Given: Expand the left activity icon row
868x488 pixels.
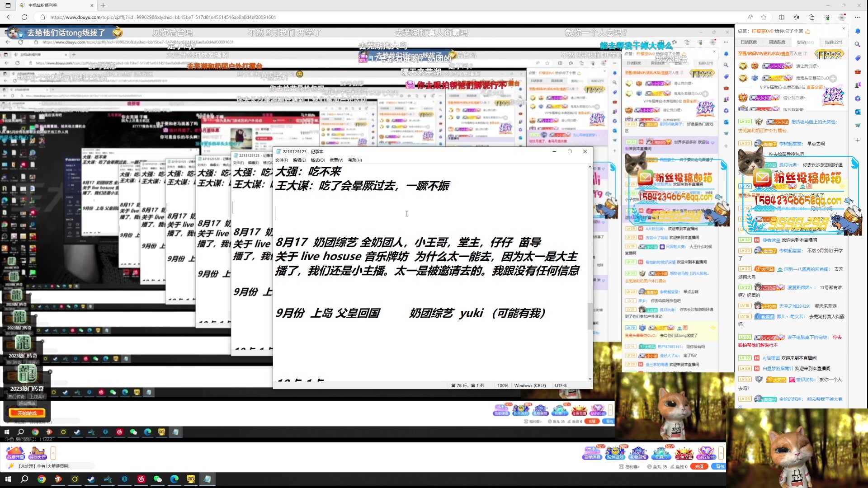Looking at the screenshot, I should point(53,453).
